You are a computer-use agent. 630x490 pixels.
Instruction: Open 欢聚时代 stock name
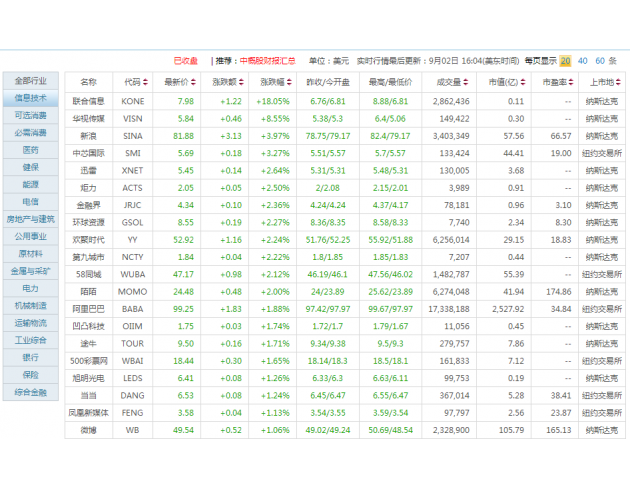pyautogui.click(x=88, y=240)
